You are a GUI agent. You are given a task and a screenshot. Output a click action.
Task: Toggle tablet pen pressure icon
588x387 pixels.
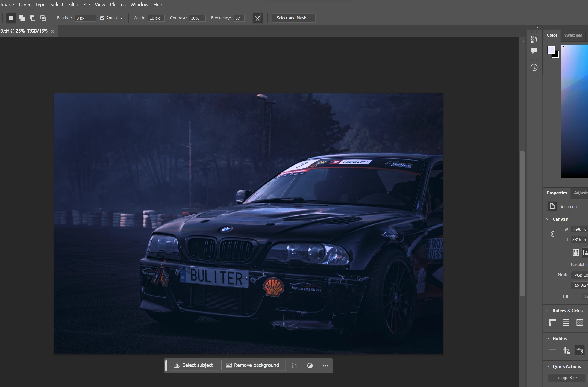tap(258, 18)
